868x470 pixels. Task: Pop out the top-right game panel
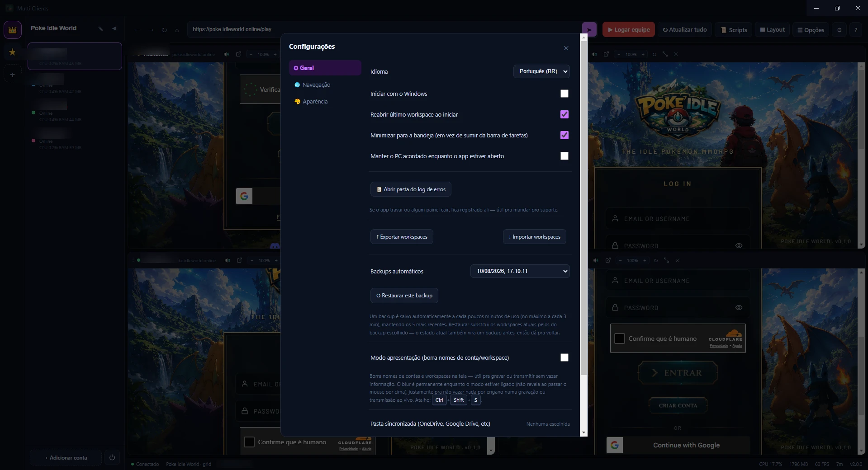[x=606, y=54]
